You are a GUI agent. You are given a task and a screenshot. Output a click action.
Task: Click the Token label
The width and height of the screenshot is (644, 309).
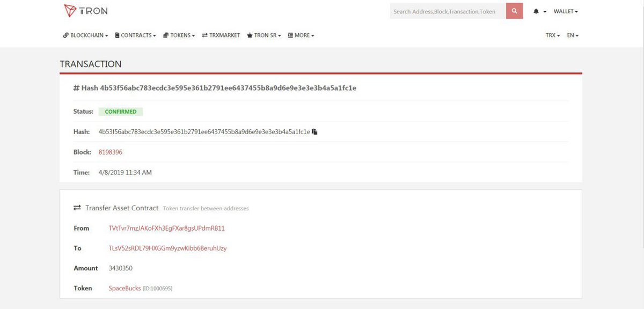pos(83,289)
